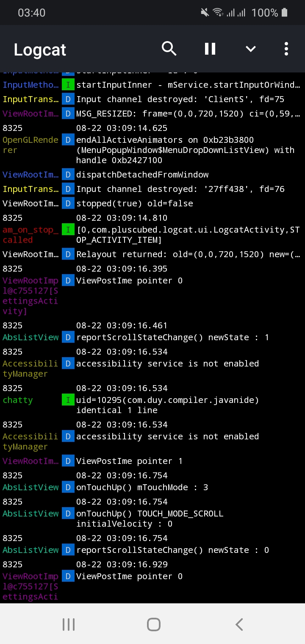This screenshot has width=305, height=644.
Task: Tap the home button at bottom center
Action: (x=153, y=624)
